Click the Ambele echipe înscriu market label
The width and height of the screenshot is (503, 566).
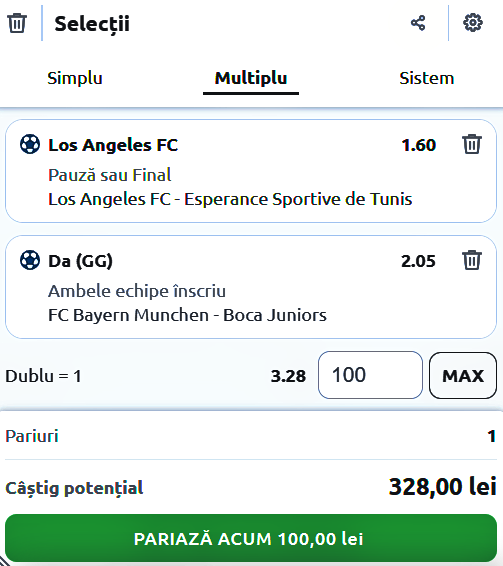click(137, 291)
